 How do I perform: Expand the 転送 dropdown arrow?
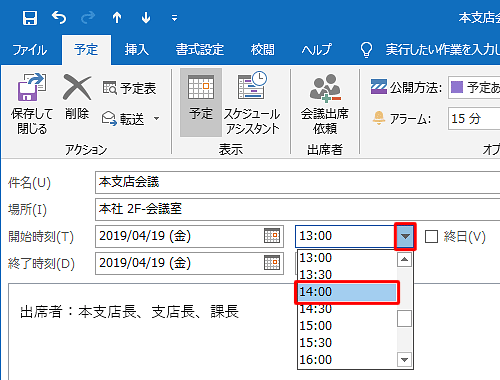tap(156, 118)
